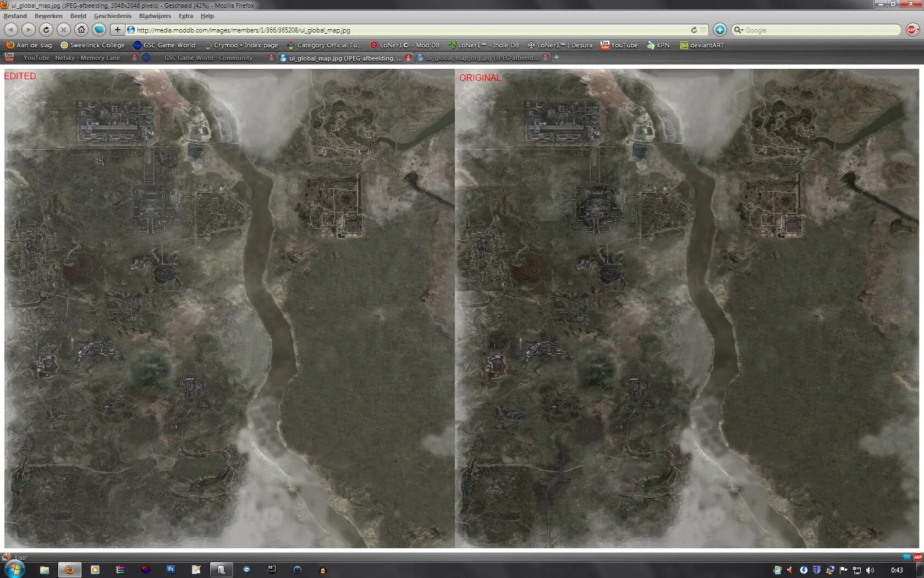Open the Crymod - Index page bookmark
The image size is (924, 578).
click(x=241, y=45)
